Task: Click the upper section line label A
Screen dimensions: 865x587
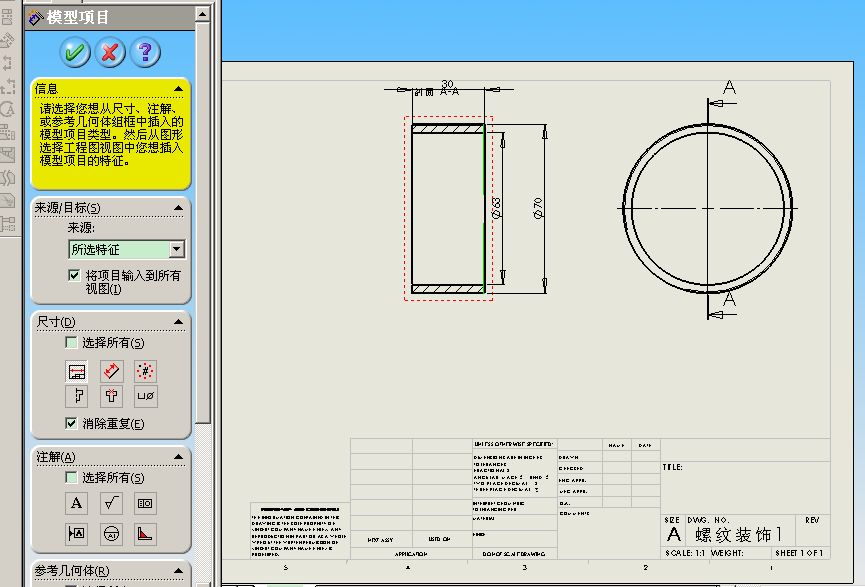Action: [x=729, y=87]
